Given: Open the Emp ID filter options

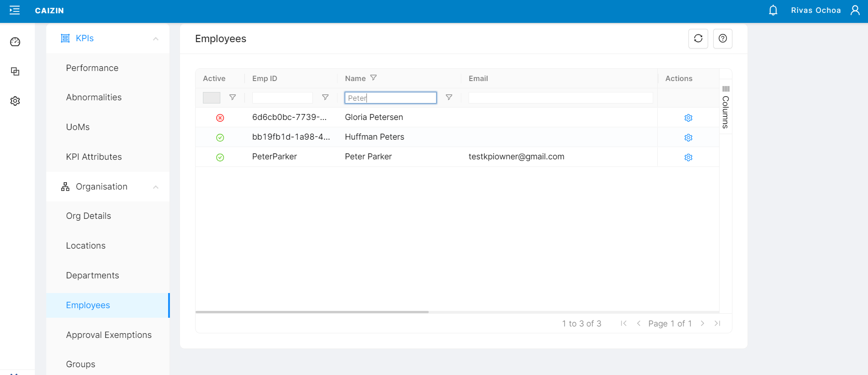Looking at the screenshot, I should (325, 98).
